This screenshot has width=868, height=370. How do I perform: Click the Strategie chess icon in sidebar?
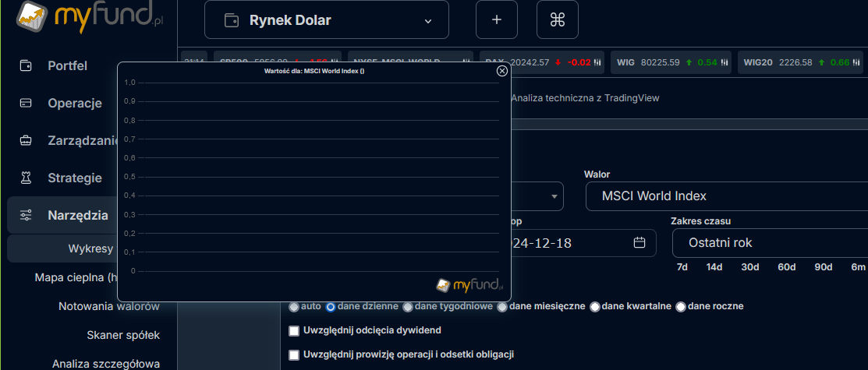[x=27, y=178]
